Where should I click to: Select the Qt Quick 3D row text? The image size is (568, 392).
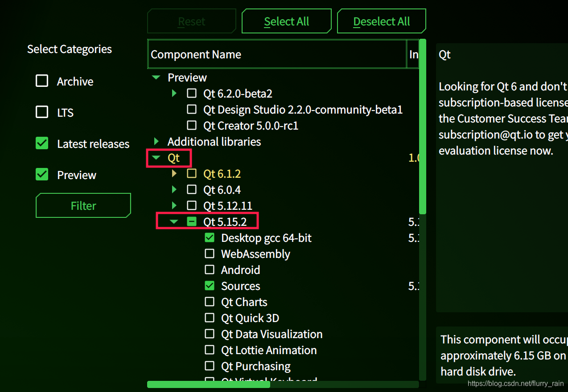pos(250,318)
